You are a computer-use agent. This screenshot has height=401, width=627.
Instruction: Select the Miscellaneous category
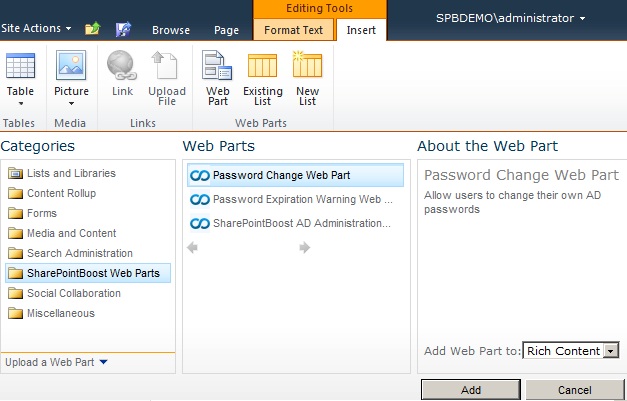(88, 313)
